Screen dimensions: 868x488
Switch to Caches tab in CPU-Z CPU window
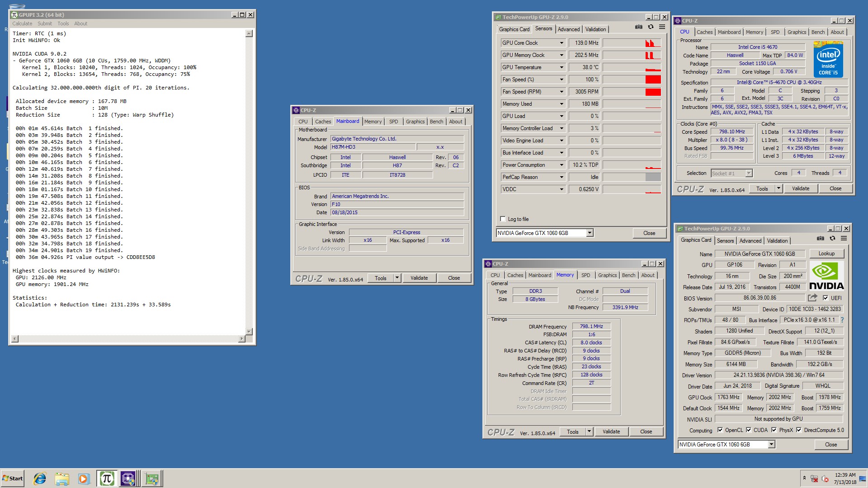coord(704,32)
